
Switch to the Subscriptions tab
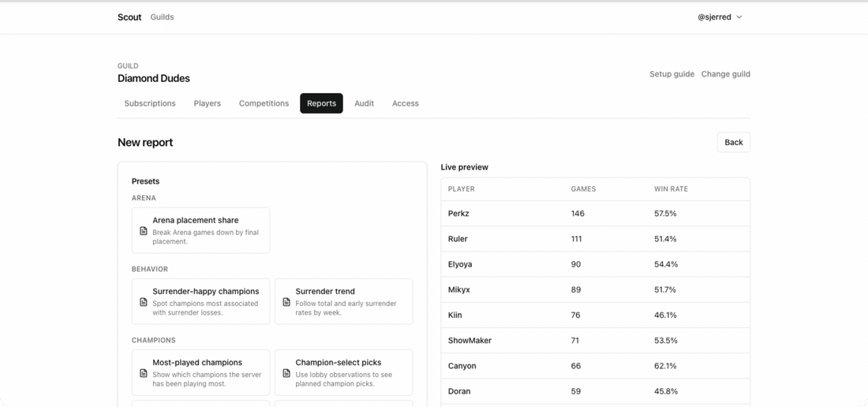click(x=150, y=103)
